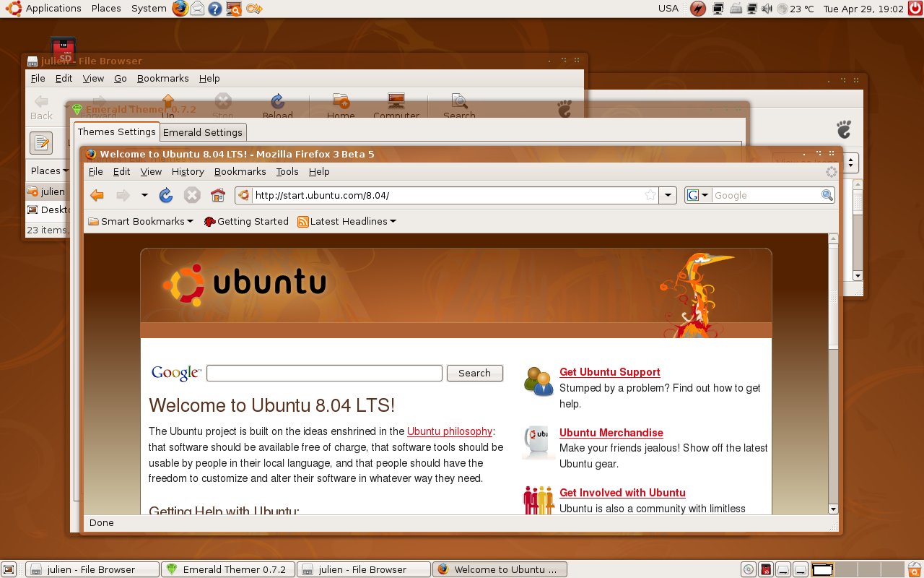Viewport: 924px width, 578px height.
Task: Open the Places dropdown in File Browser sidebar
Action: [49, 171]
